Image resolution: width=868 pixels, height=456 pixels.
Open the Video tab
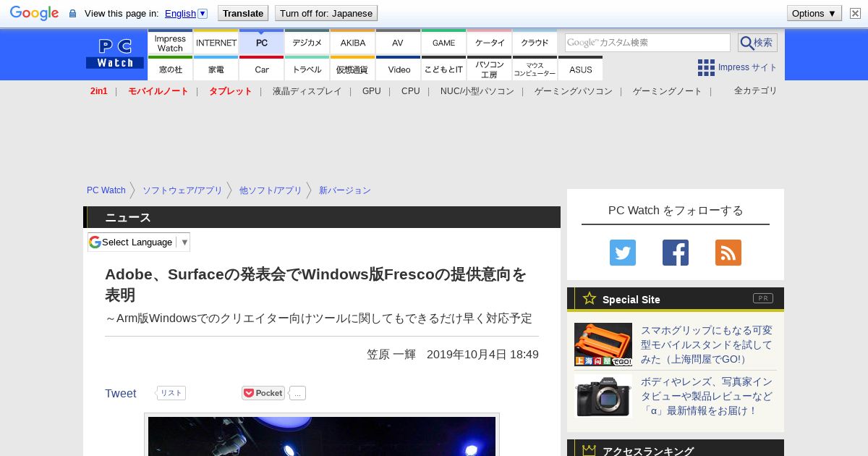(398, 69)
